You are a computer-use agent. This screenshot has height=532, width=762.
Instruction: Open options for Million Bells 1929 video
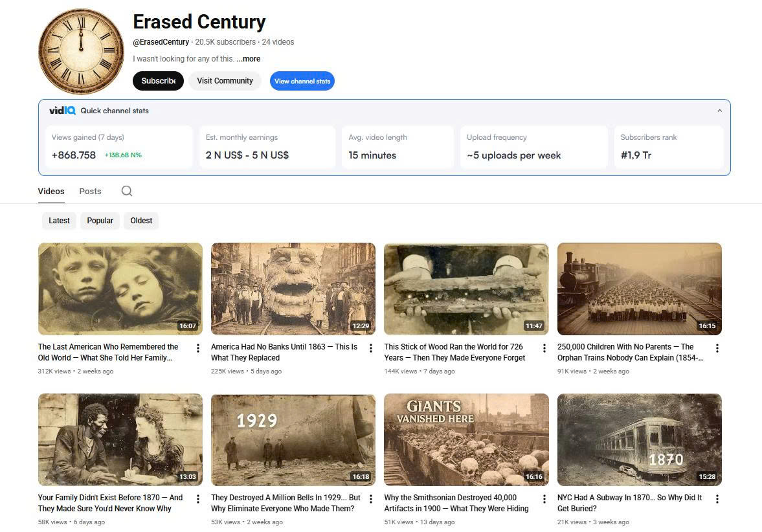pyautogui.click(x=371, y=499)
